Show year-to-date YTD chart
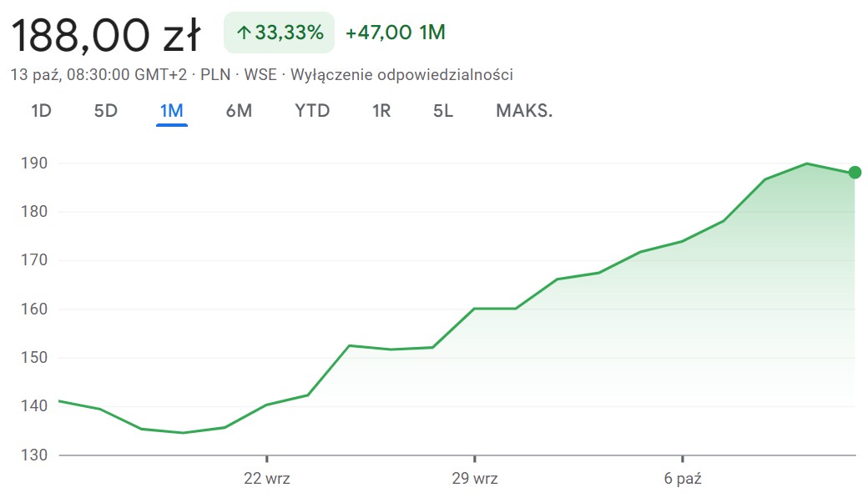The height and width of the screenshot is (498, 868). click(x=312, y=111)
